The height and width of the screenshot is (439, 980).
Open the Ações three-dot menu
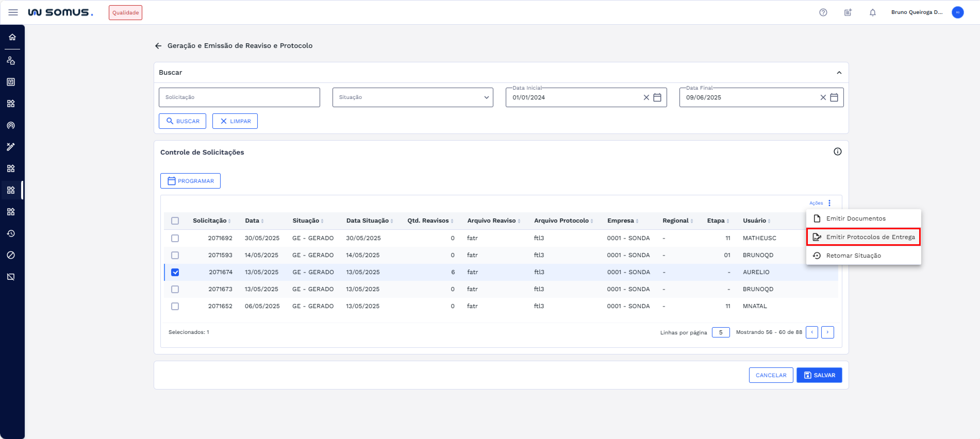click(829, 203)
